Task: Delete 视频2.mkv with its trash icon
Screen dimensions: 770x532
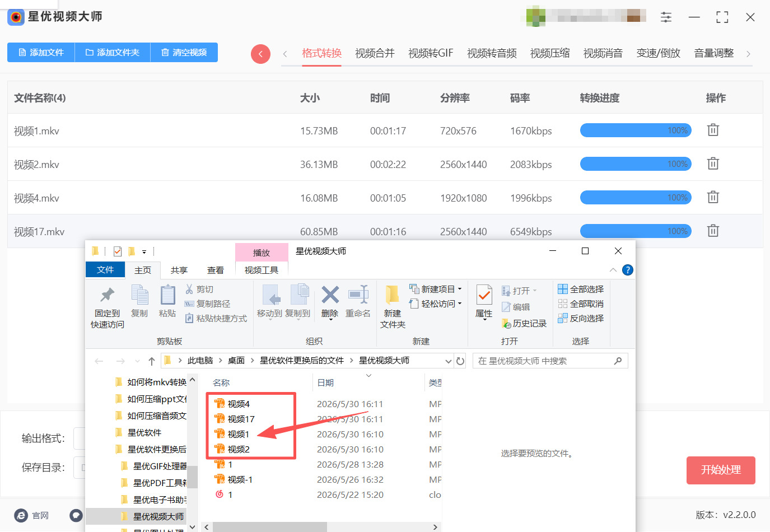Action: 713,164
